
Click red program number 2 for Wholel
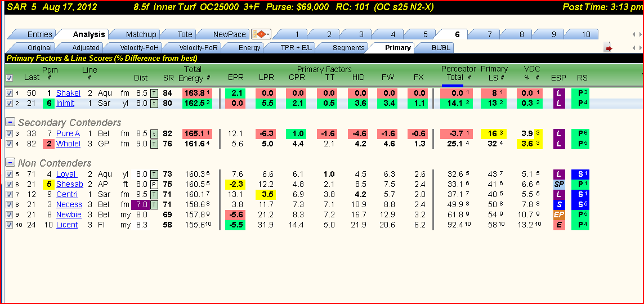coord(50,144)
